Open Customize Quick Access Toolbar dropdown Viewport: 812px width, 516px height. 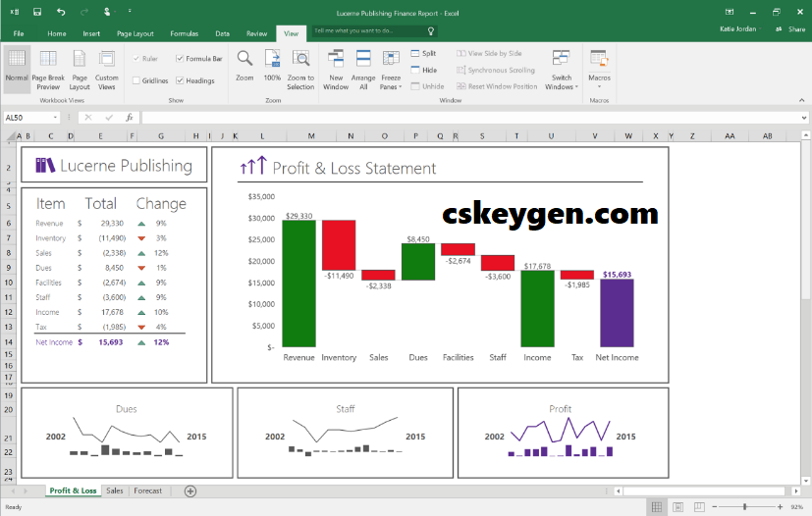click(130, 11)
